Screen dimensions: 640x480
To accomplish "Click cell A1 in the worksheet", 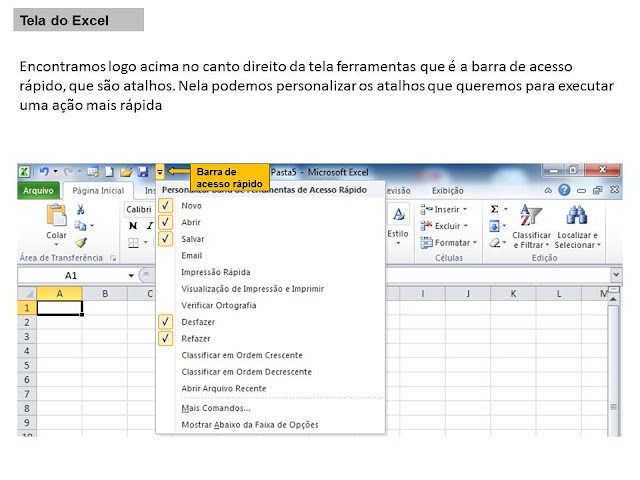I will click(60, 308).
